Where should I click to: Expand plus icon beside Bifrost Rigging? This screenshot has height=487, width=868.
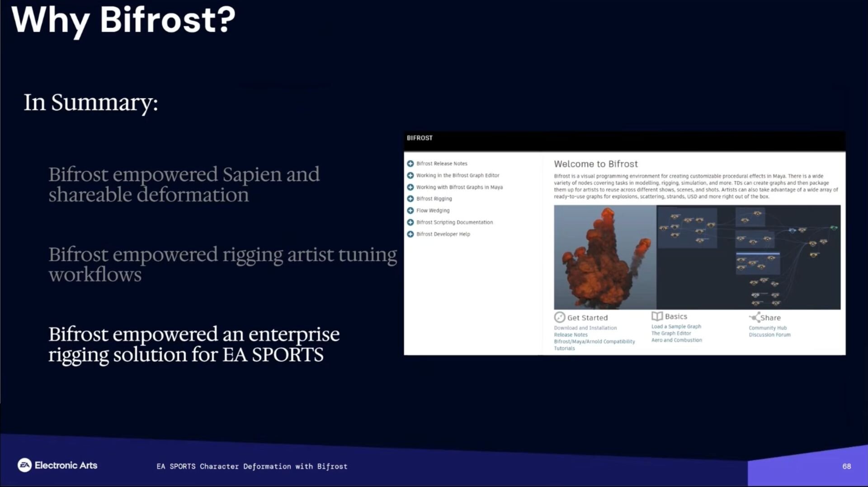(x=410, y=199)
